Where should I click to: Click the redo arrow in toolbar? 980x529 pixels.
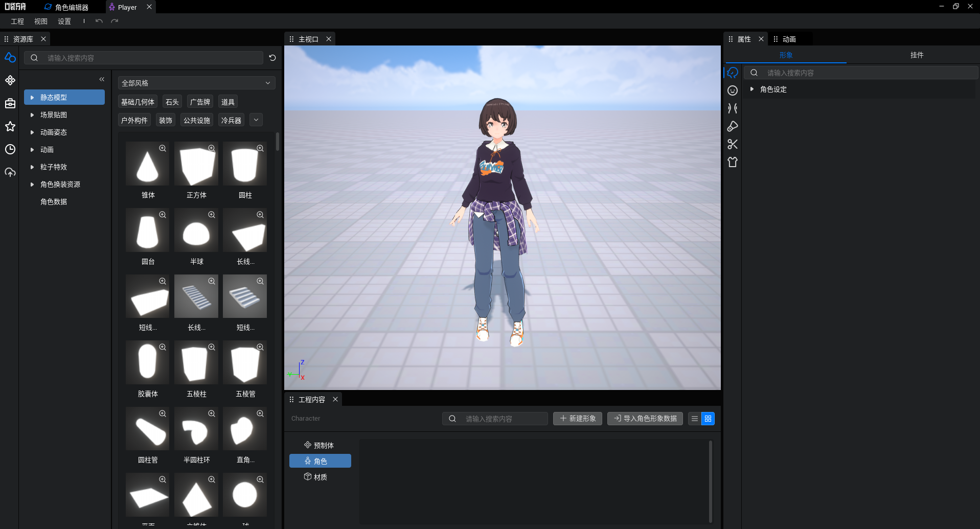(115, 21)
